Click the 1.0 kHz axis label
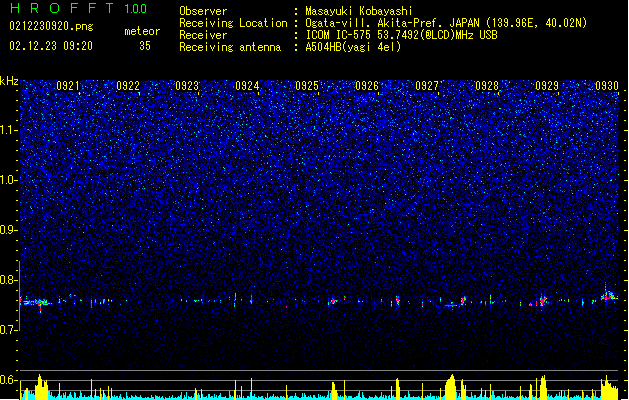Image resolution: width=629 pixels, height=400 pixels. [x=8, y=180]
